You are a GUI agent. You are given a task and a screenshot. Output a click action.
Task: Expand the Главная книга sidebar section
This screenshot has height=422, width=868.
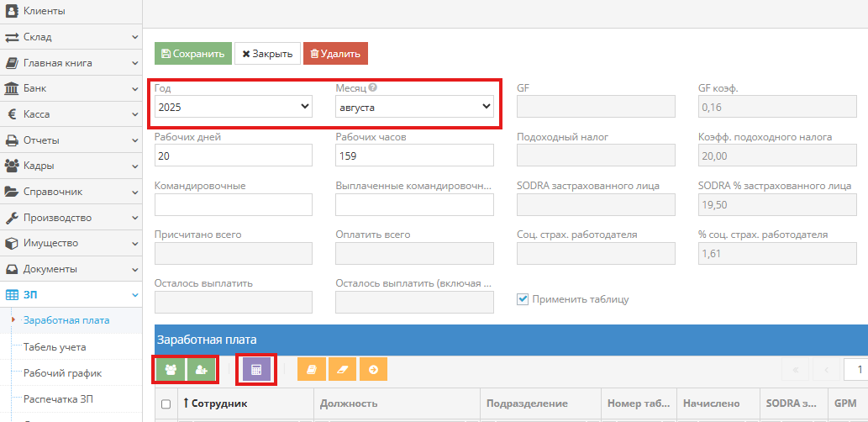pyautogui.click(x=71, y=63)
